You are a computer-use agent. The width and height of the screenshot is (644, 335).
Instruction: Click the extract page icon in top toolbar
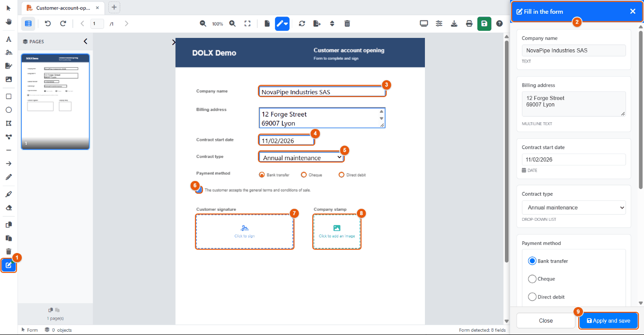(317, 24)
